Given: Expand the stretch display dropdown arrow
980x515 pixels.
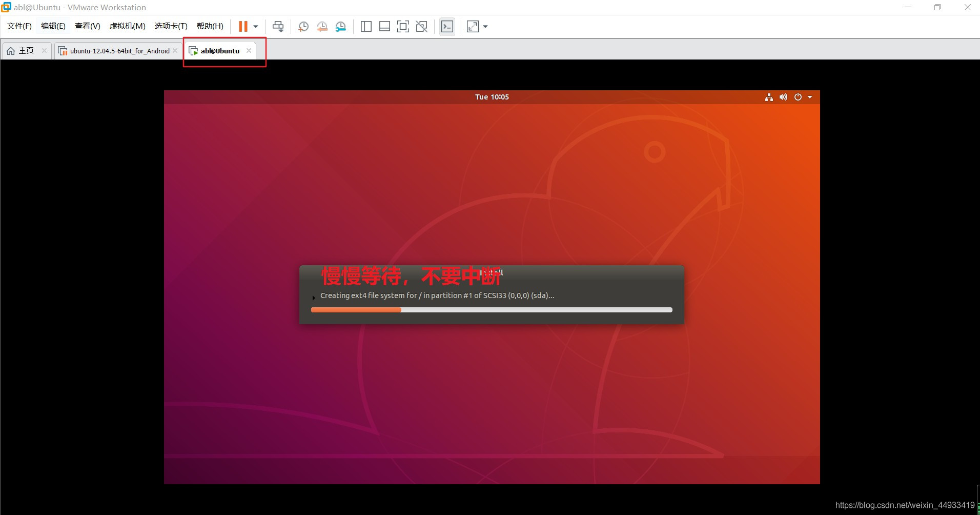Looking at the screenshot, I should (485, 27).
